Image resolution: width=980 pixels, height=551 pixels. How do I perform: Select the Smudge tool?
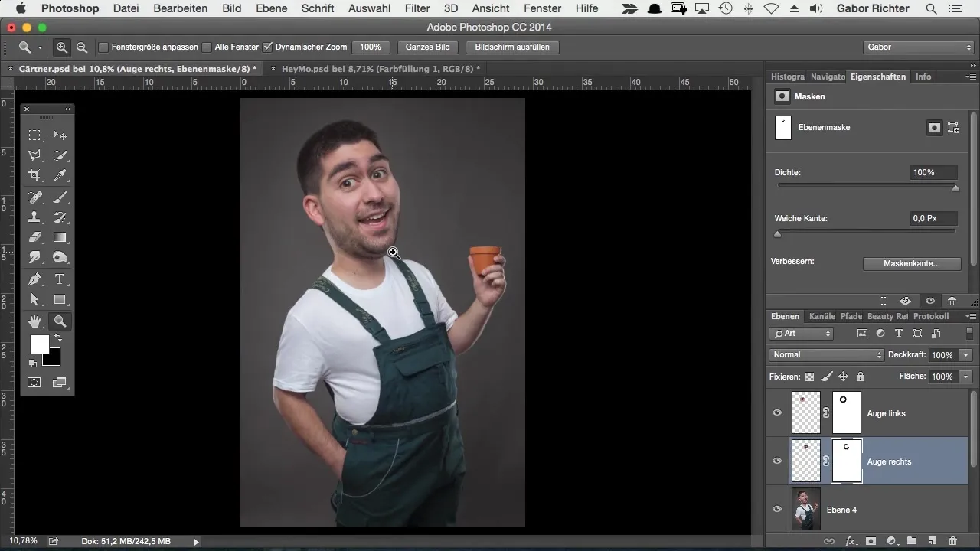pos(34,257)
